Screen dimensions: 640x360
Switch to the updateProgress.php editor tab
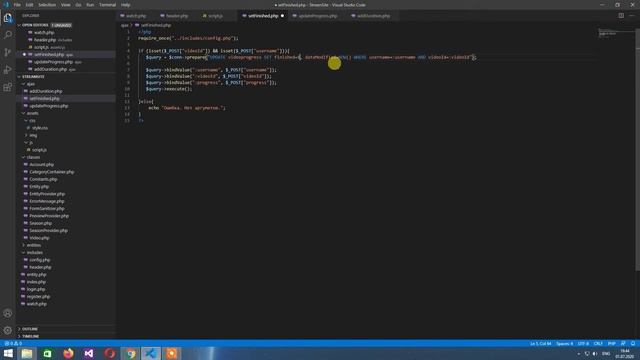click(x=318, y=16)
